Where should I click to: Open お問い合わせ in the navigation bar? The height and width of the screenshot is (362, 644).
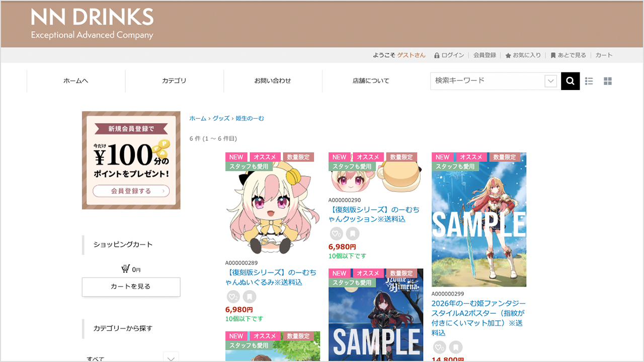pyautogui.click(x=273, y=81)
